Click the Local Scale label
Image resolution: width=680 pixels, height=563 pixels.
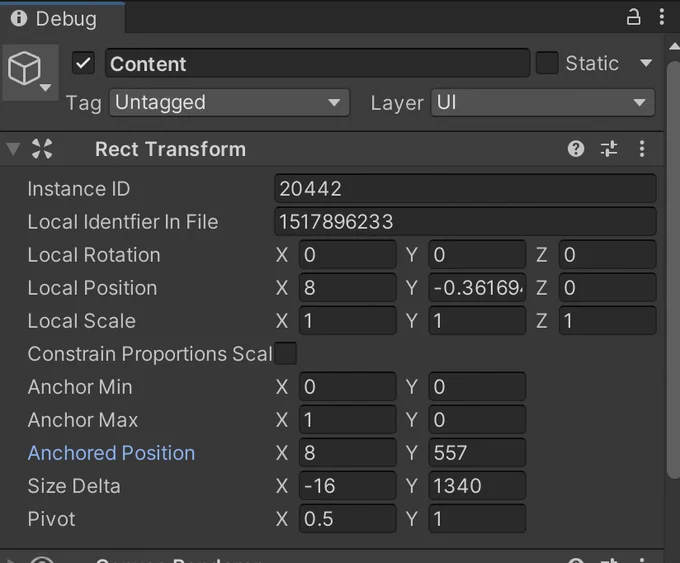click(x=82, y=321)
